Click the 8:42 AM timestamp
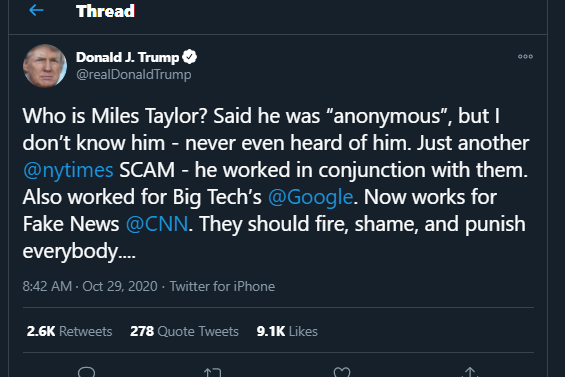565x377 pixels. (x=47, y=287)
